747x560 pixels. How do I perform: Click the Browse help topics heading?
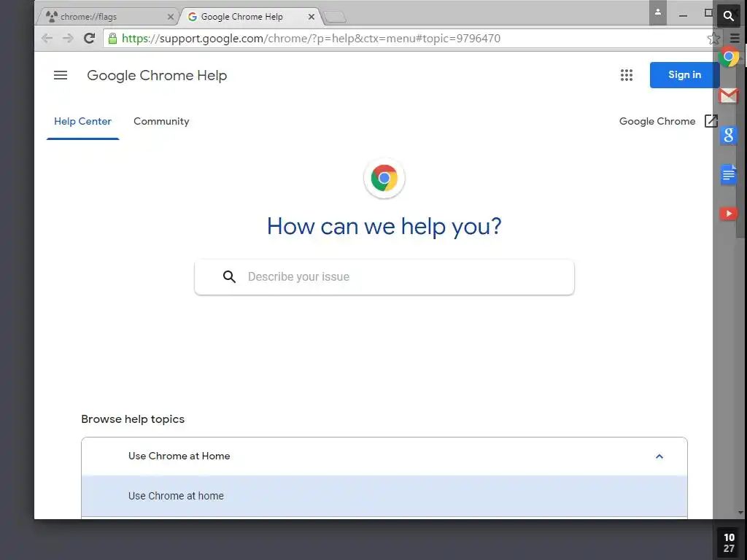133,419
